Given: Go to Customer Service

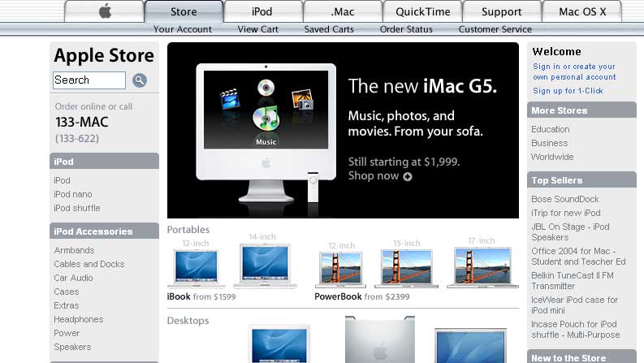Looking at the screenshot, I should tap(495, 29).
